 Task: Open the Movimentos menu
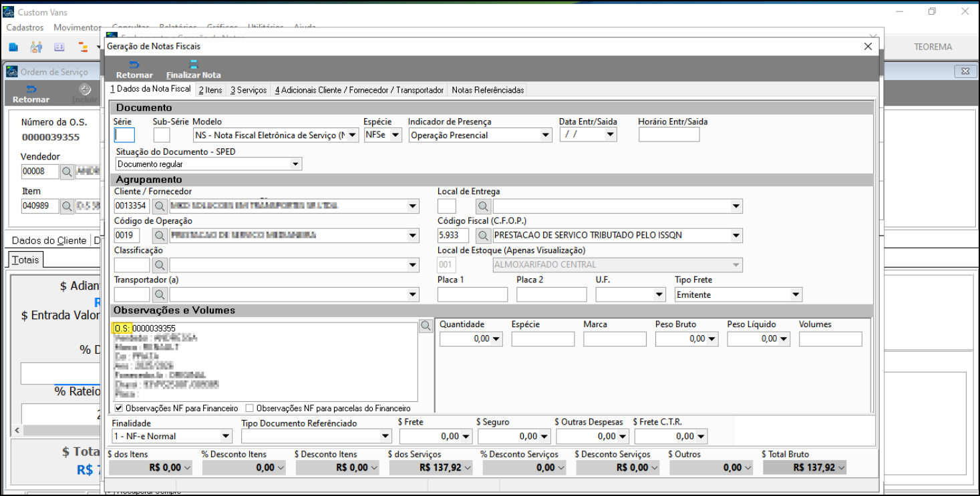pos(77,27)
